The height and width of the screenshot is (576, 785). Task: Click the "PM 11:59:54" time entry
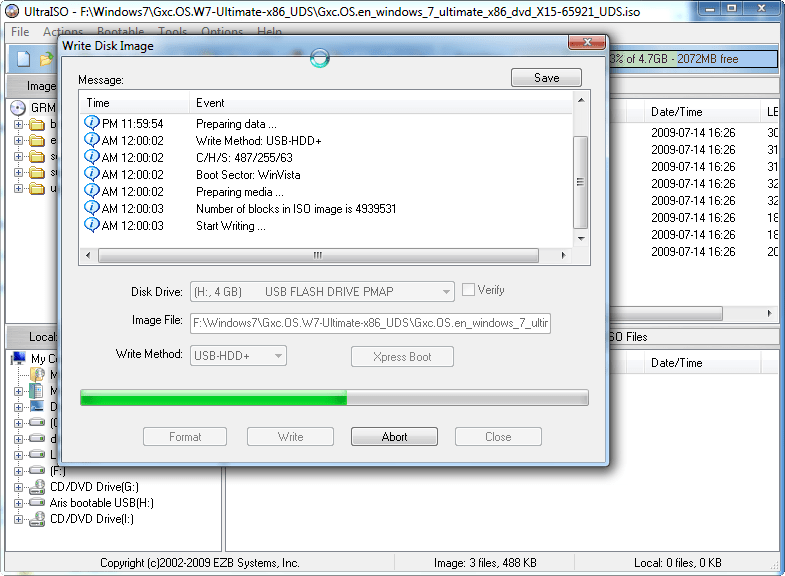[x=133, y=124]
